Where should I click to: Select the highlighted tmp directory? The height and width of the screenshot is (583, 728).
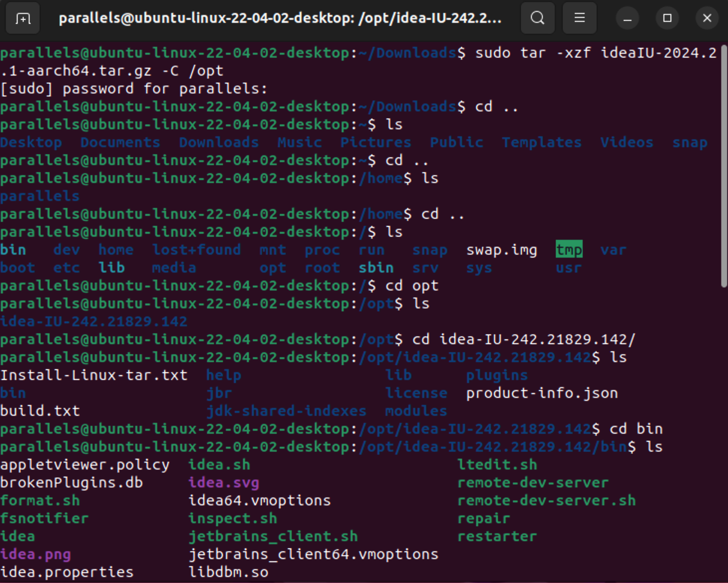tap(569, 249)
